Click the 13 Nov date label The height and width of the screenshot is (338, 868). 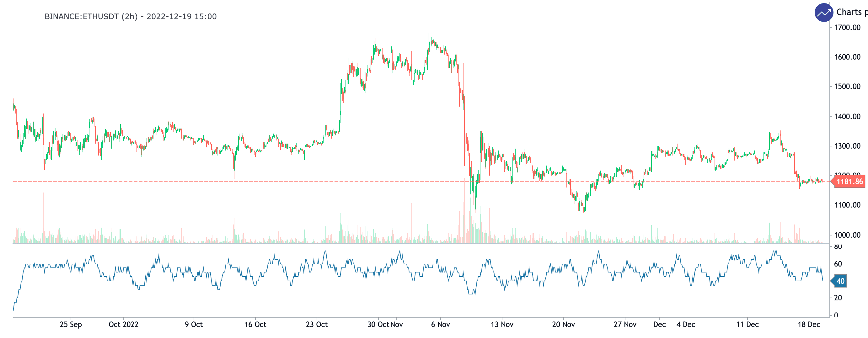(x=502, y=325)
